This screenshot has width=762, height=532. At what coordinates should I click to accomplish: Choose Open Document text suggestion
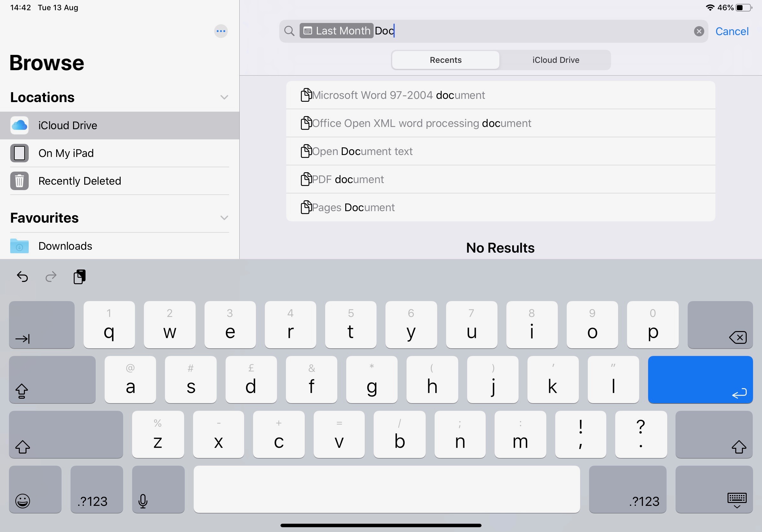click(x=500, y=151)
